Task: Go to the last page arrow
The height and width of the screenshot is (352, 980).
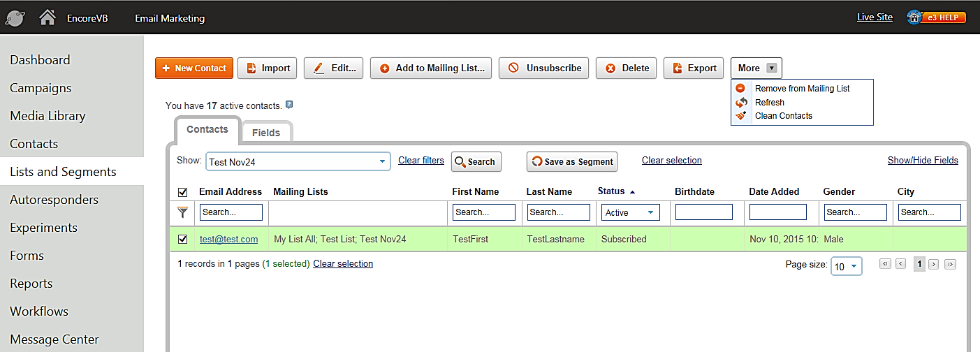Action: [x=950, y=265]
